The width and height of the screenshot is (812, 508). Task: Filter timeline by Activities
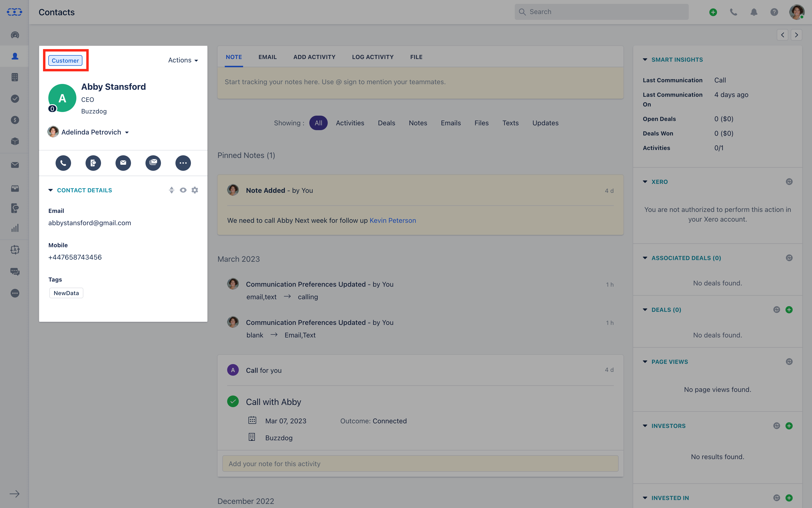click(350, 123)
